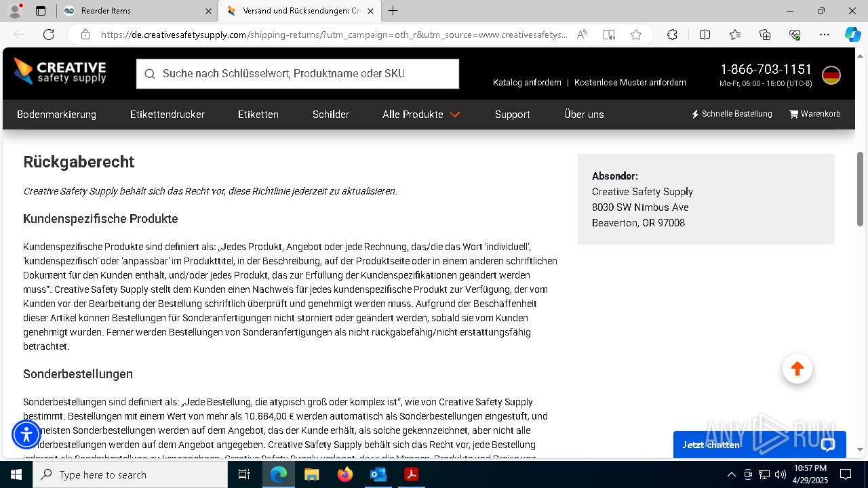
Task: Click the phone number 1-866-703-1151
Action: [766, 69]
